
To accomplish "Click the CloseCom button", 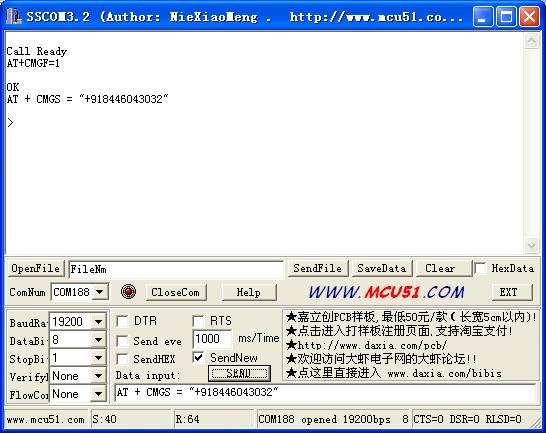I will click(x=176, y=292).
